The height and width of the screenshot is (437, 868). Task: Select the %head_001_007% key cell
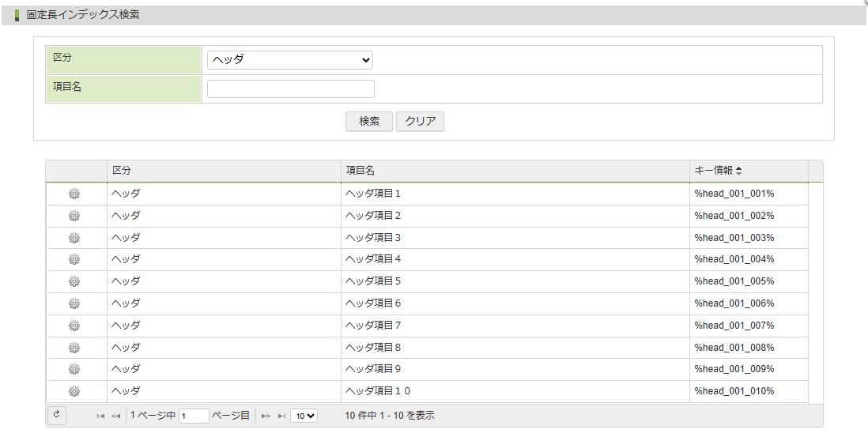pyautogui.click(x=734, y=326)
